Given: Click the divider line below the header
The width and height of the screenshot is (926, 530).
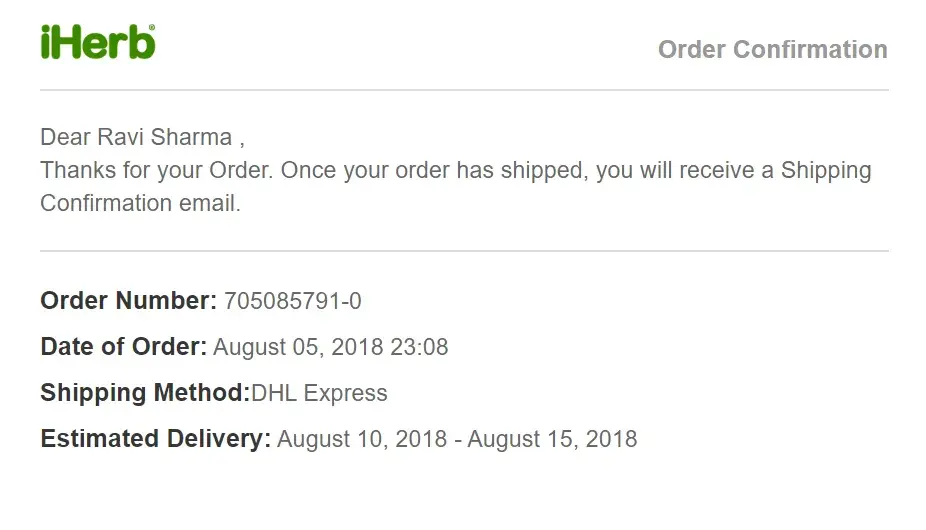Looking at the screenshot, I should [464, 90].
